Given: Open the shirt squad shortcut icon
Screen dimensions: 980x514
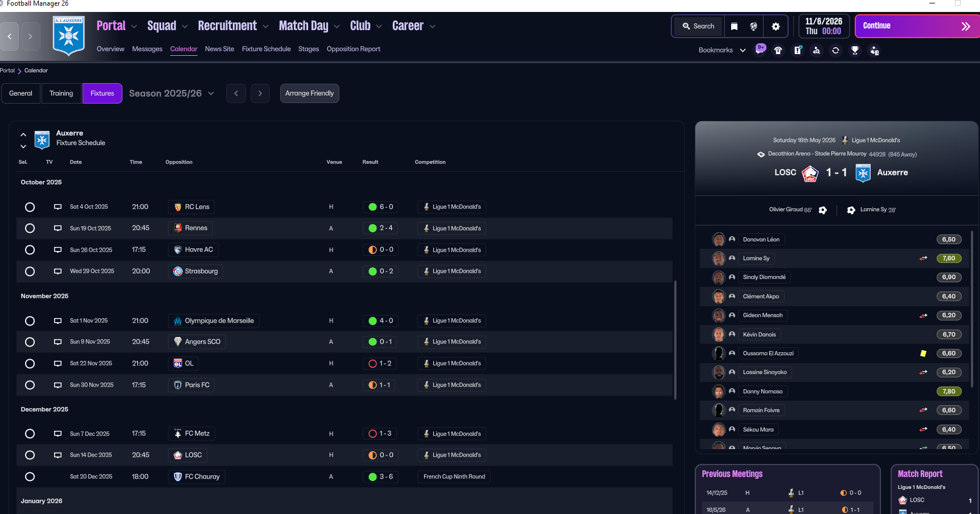Looking at the screenshot, I should click(x=778, y=50).
